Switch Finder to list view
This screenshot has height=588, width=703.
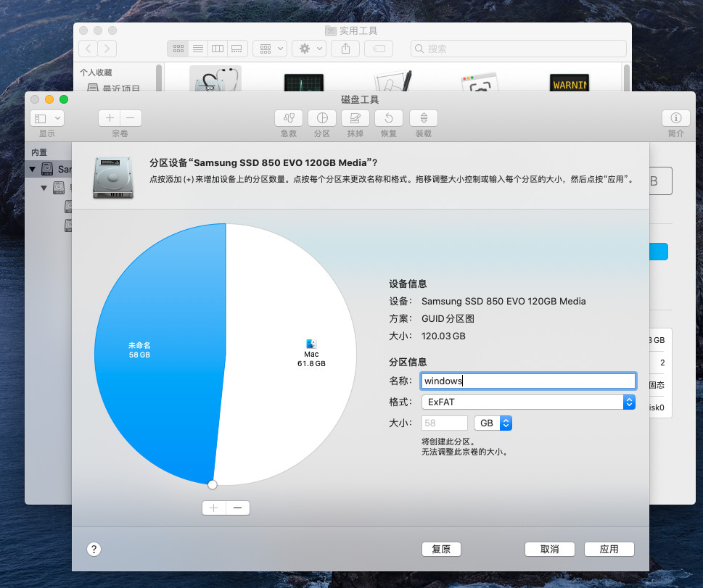(x=198, y=49)
